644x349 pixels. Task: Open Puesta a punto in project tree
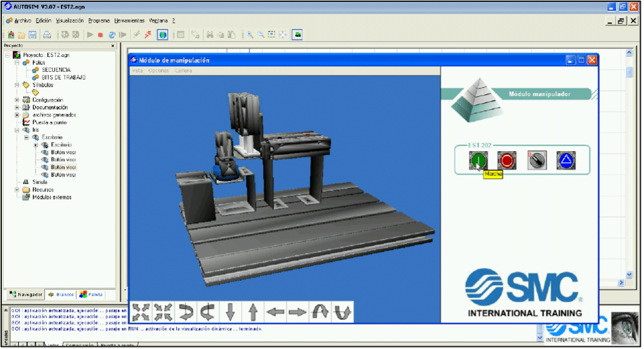click(49, 122)
